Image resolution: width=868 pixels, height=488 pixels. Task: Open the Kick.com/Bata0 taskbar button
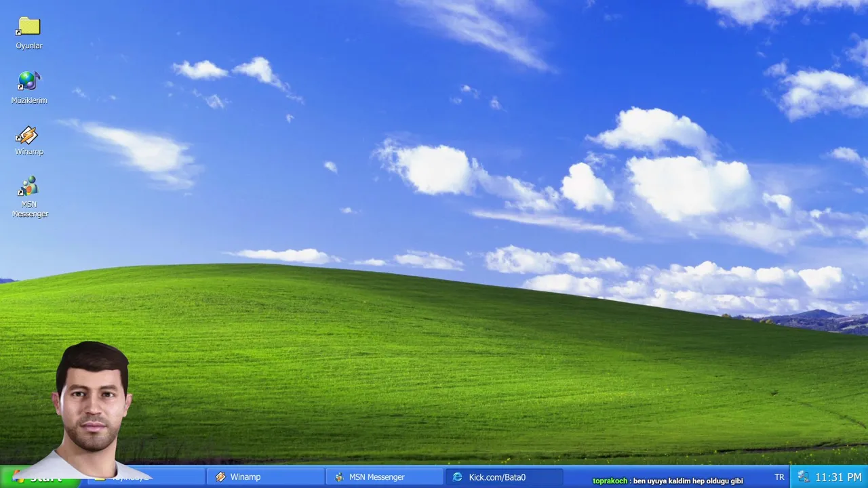pyautogui.click(x=504, y=477)
